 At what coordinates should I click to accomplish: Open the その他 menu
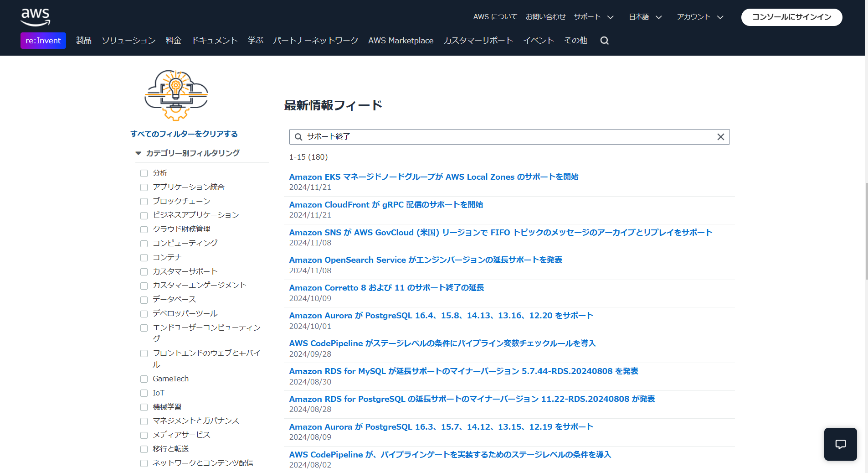(x=576, y=41)
